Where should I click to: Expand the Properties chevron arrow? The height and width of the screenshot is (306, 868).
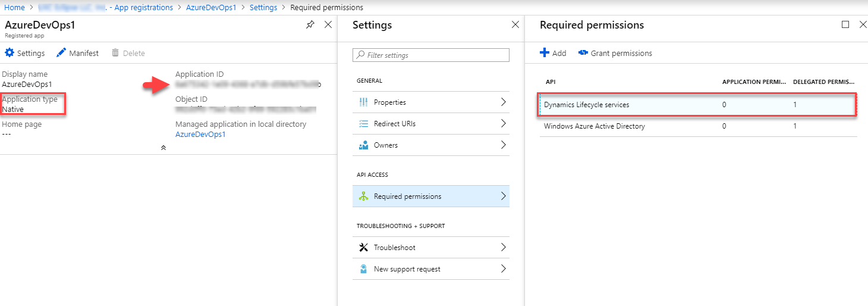tap(503, 102)
